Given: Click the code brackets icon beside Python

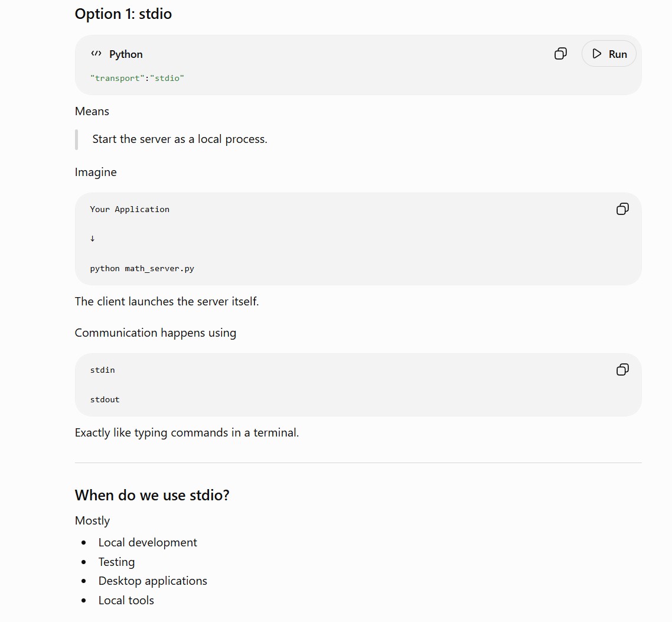Looking at the screenshot, I should click(x=96, y=54).
